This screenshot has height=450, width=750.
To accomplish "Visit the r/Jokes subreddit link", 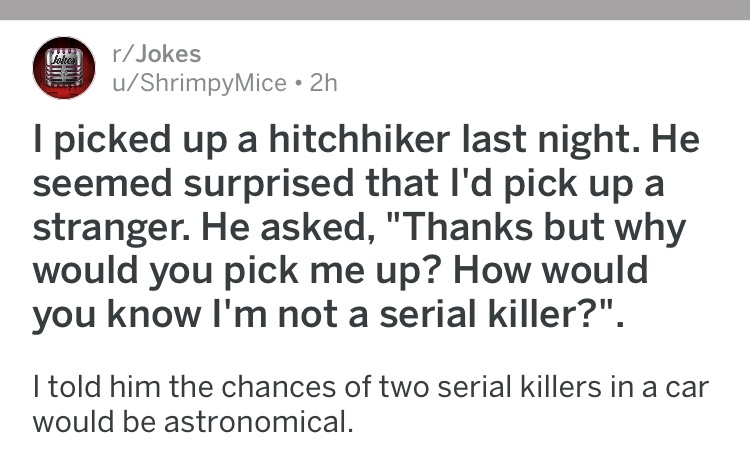I will [x=157, y=54].
